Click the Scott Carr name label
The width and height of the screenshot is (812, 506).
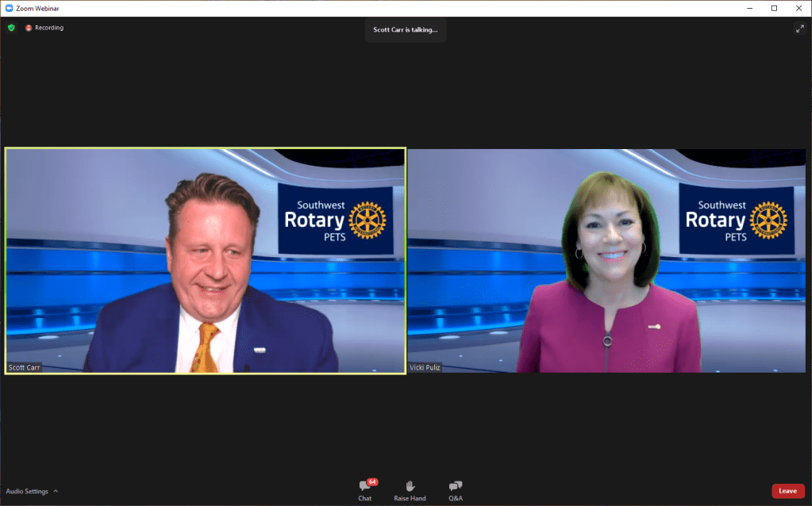23,368
